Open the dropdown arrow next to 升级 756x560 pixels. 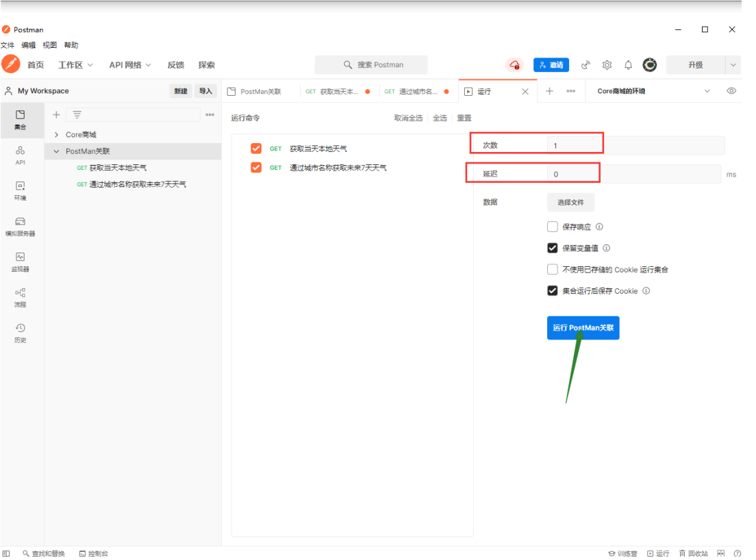[x=733, y=64]
